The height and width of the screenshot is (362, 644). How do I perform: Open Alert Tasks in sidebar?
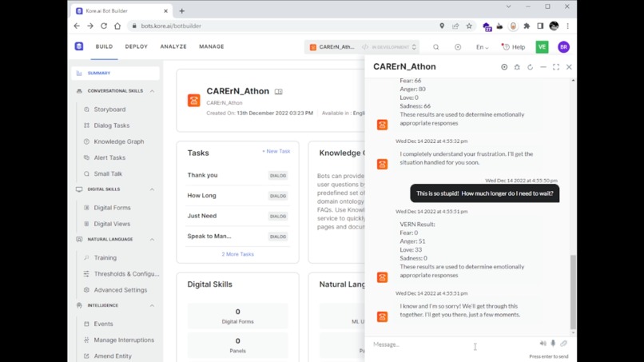pos(109,157)
